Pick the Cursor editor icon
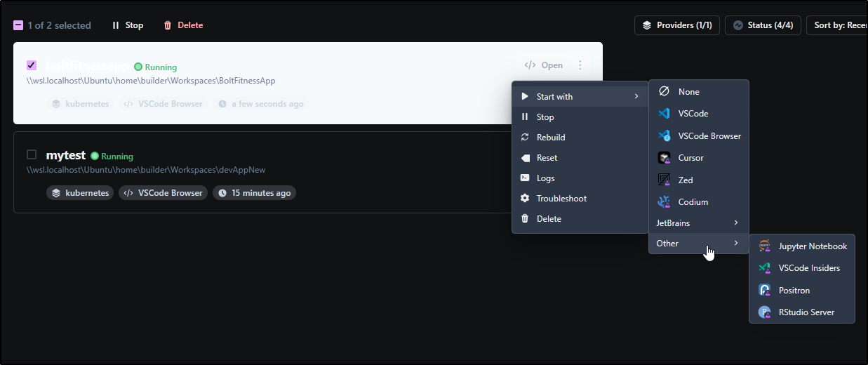The width and height of the screenshot is (868, 365). (664, 158)
